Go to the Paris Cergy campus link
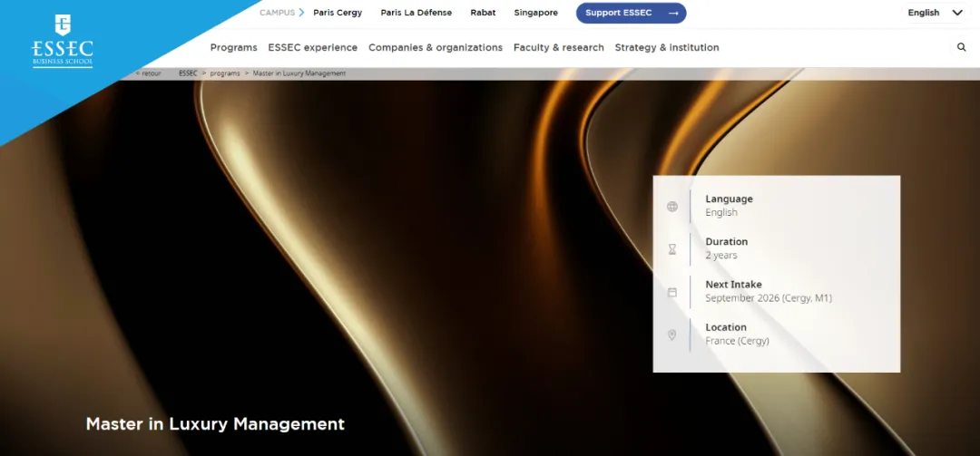This screenshot has width=980, height=456. pos(338,13)
